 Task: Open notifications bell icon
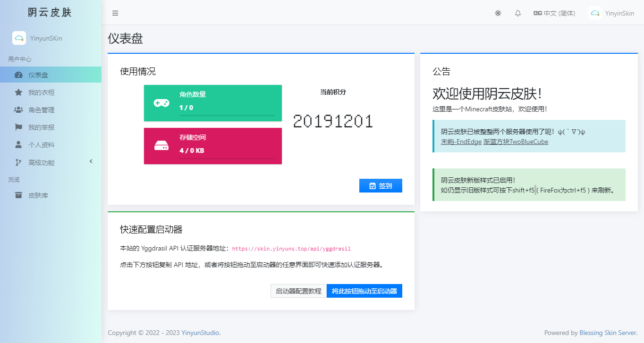(x=518, y=13)
